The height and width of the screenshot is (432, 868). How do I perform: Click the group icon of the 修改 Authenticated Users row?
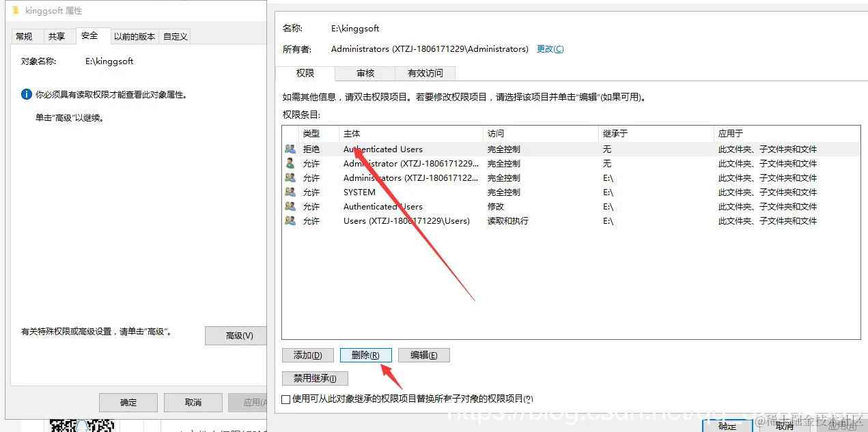(290, 206)
